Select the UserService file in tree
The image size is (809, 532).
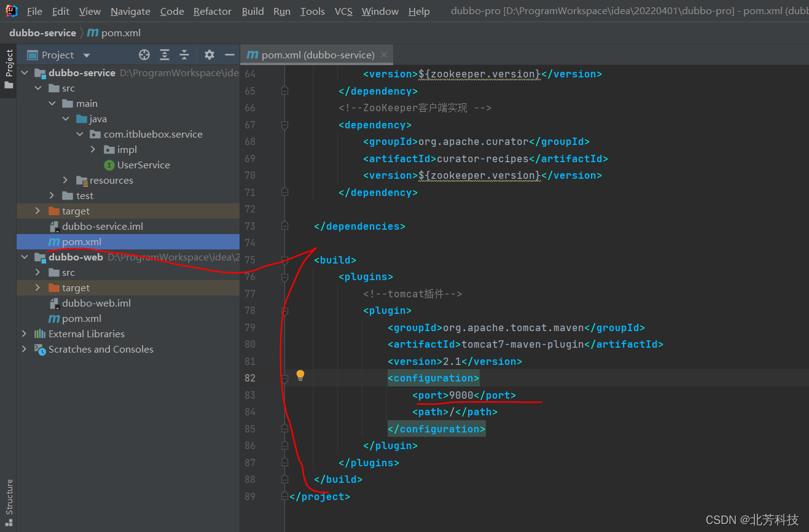[x=144, y=165]
